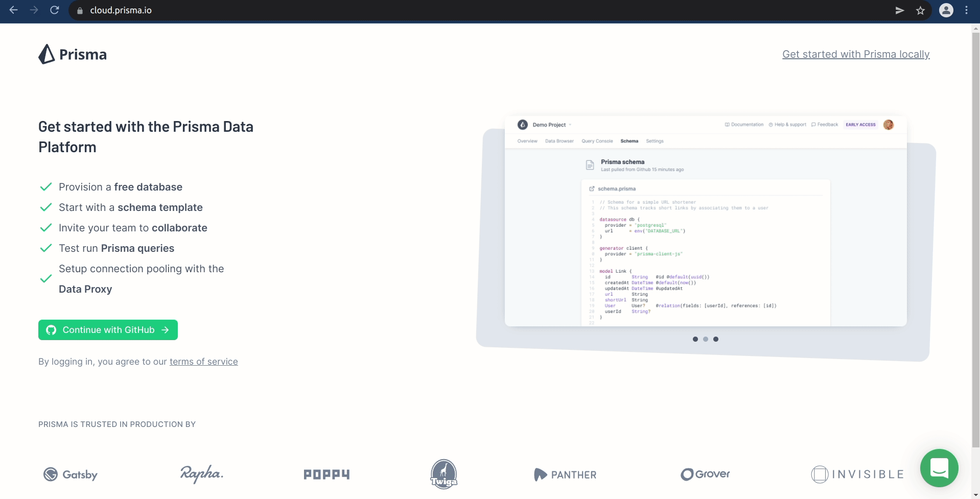Click the Gatsby logo
980x499 pixels.
pos(71,474)
